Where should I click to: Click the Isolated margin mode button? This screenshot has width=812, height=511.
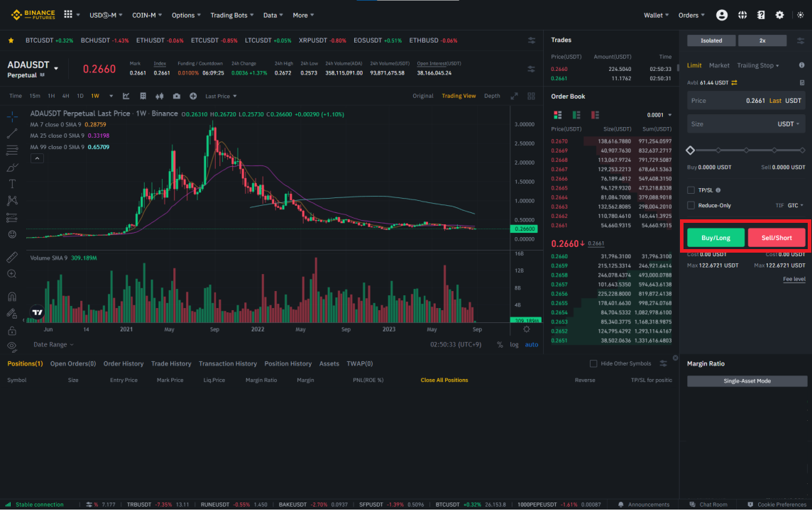[x=711, y=40]
